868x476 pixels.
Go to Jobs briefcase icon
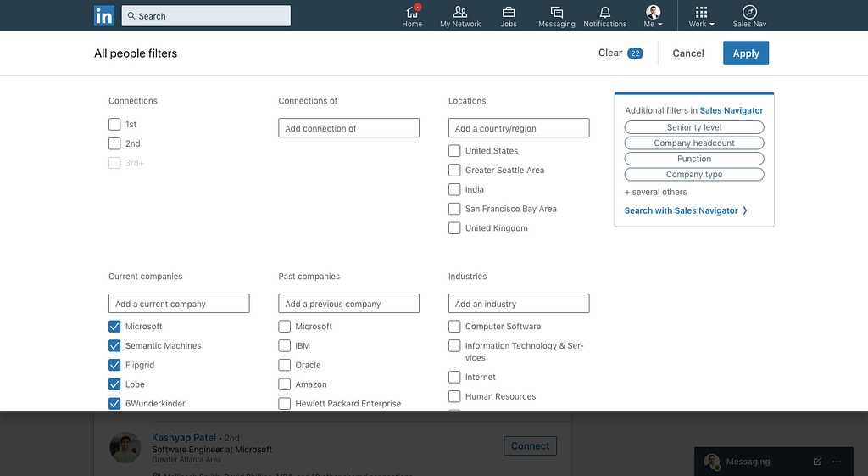[x=509, y=12]
